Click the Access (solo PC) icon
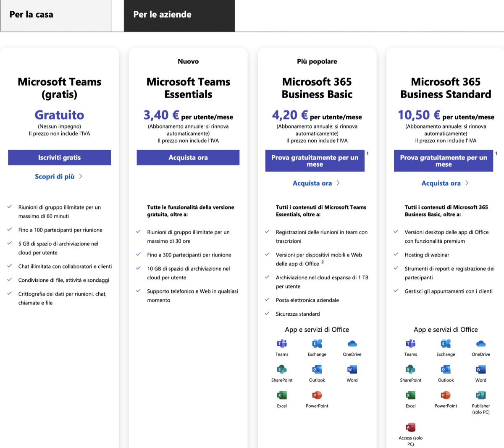 pyautogui.click(x=410, y=427)
